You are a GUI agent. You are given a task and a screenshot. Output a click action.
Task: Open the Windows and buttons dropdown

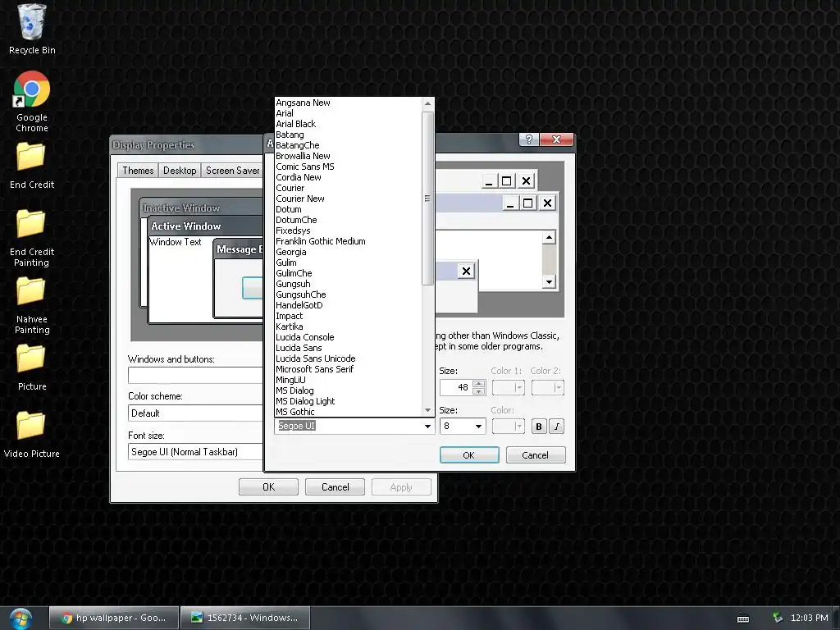tap(195, 375)
